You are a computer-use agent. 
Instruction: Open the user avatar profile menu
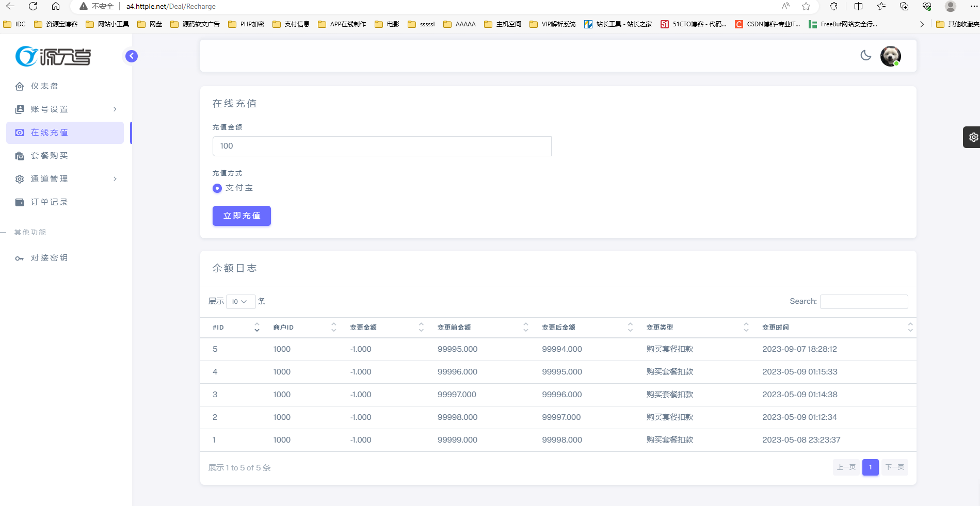tap(890, 56)
